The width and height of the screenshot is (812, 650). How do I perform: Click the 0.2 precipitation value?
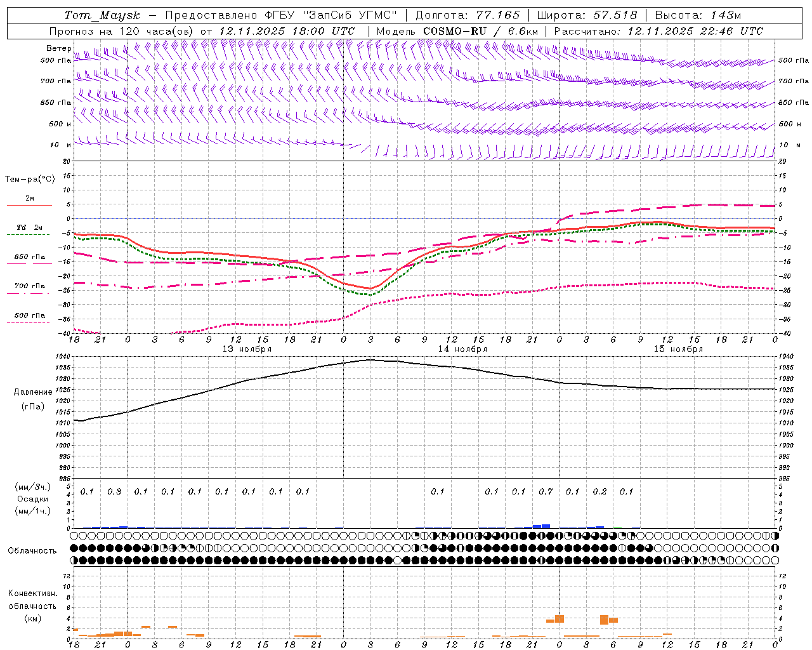click(x=599, y=491)
